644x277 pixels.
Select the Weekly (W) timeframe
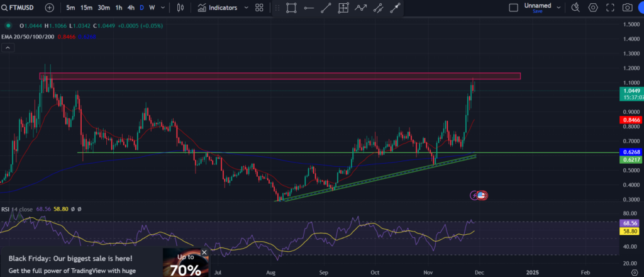coord(152,8)
